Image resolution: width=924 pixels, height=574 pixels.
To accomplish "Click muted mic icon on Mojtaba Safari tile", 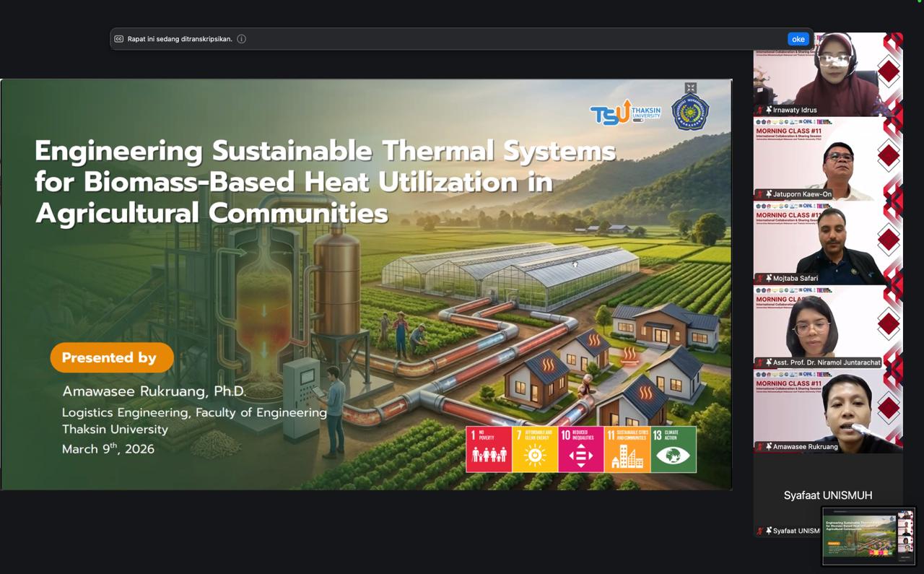I will (759, 278).
